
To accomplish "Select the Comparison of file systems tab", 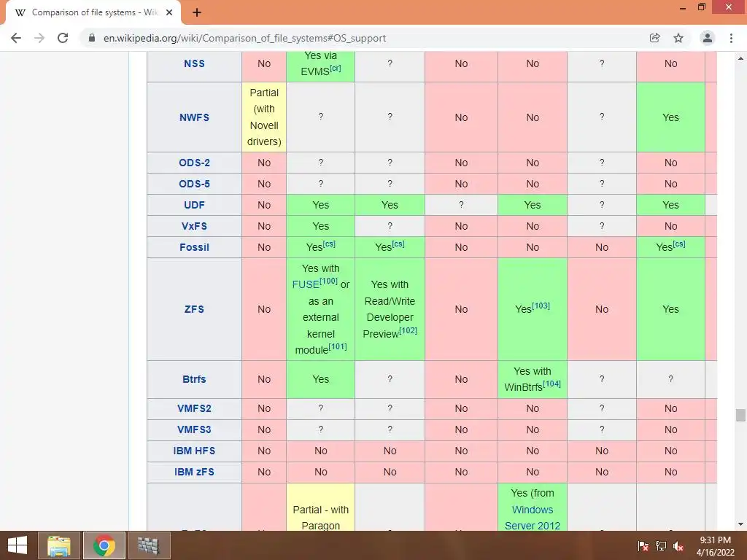I will 93,12.
